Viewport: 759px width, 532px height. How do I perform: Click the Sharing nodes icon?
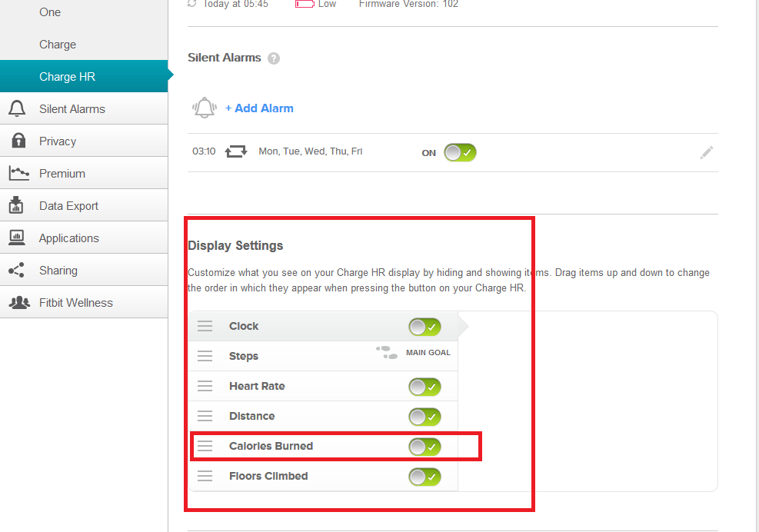pos(16,270)
